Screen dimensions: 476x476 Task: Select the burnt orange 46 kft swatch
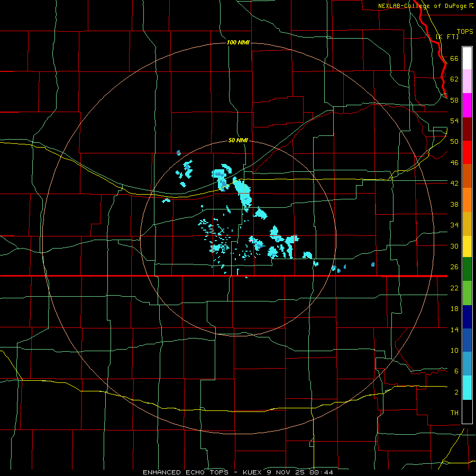467,176
